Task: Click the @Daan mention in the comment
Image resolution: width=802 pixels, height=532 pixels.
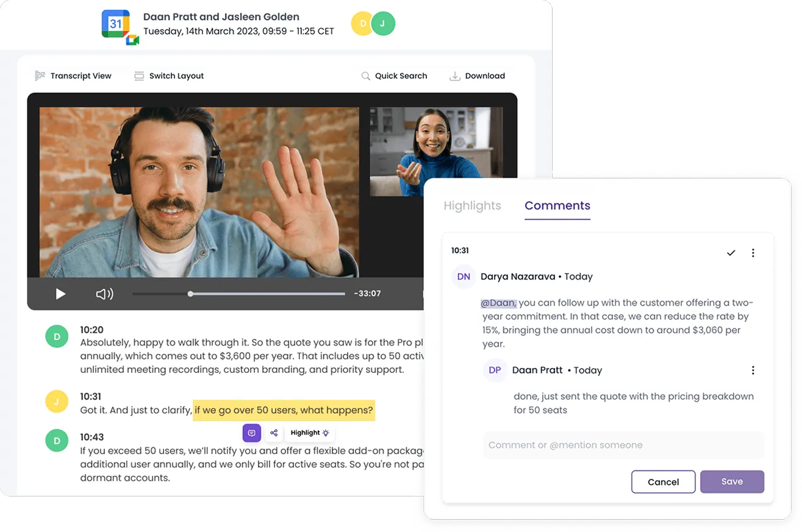Action: (x=499, y=303)
